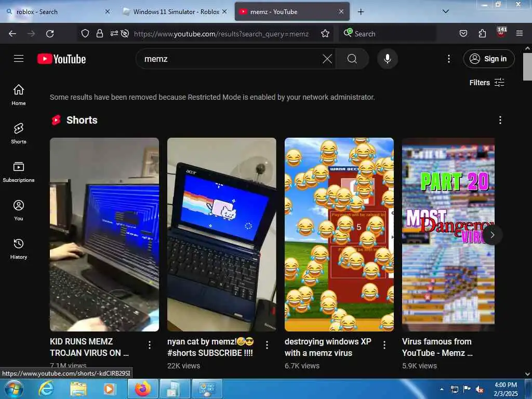
Task: Open Save to Pocket button
Action: click(x=463, y=33)
